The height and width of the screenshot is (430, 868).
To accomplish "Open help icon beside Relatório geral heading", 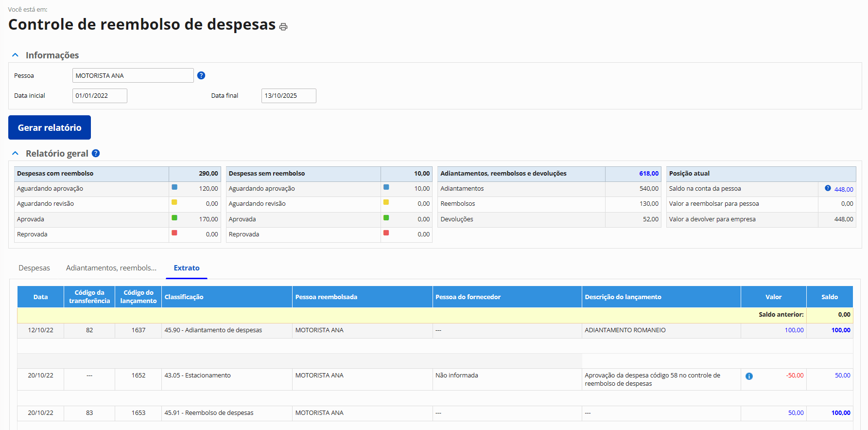I will point(96,153).
